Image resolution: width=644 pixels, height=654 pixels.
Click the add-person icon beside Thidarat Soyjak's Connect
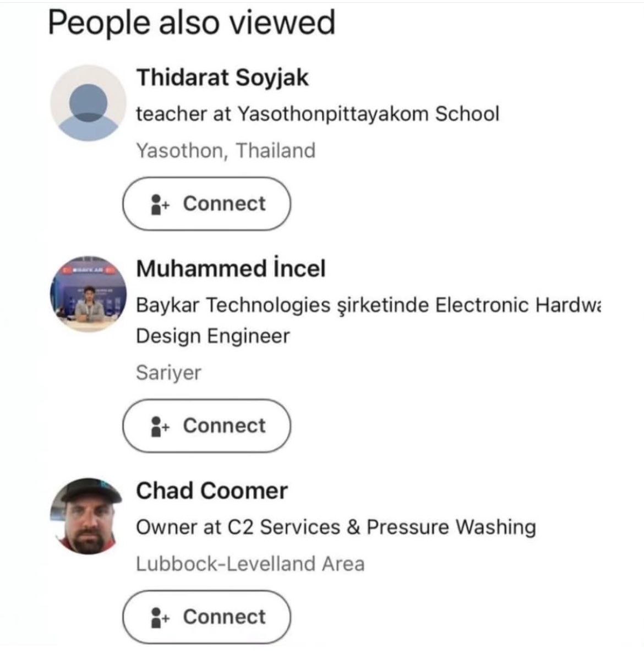pos(160,204)
